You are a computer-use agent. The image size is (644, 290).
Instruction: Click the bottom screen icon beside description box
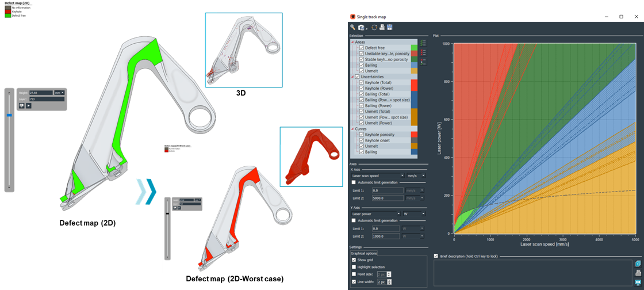[638, 282]
